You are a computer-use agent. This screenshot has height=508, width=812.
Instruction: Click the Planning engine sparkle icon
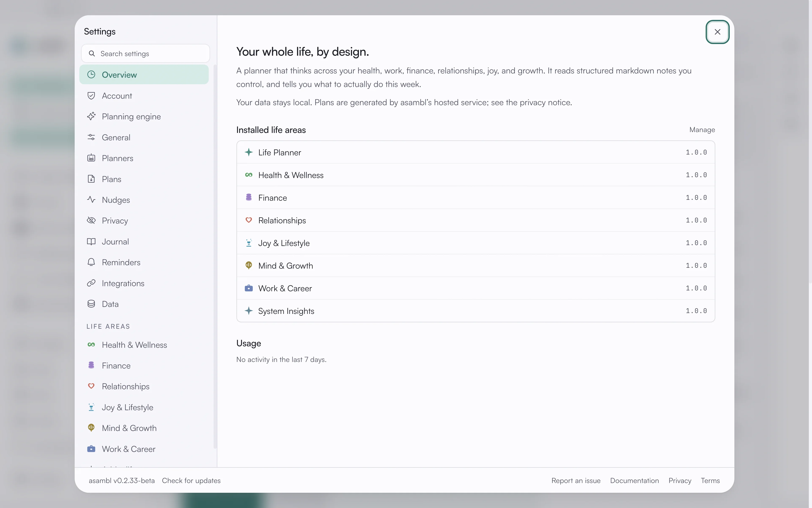[91, 116]
